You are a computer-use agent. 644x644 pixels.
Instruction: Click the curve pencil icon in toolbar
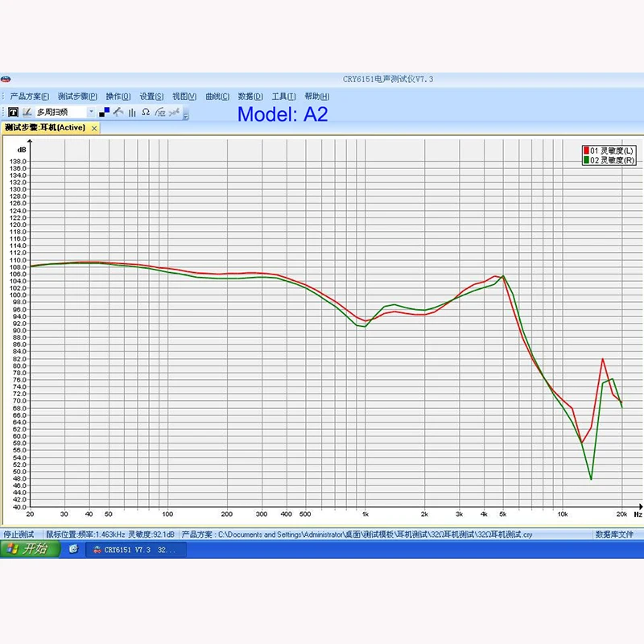[27, 112]
